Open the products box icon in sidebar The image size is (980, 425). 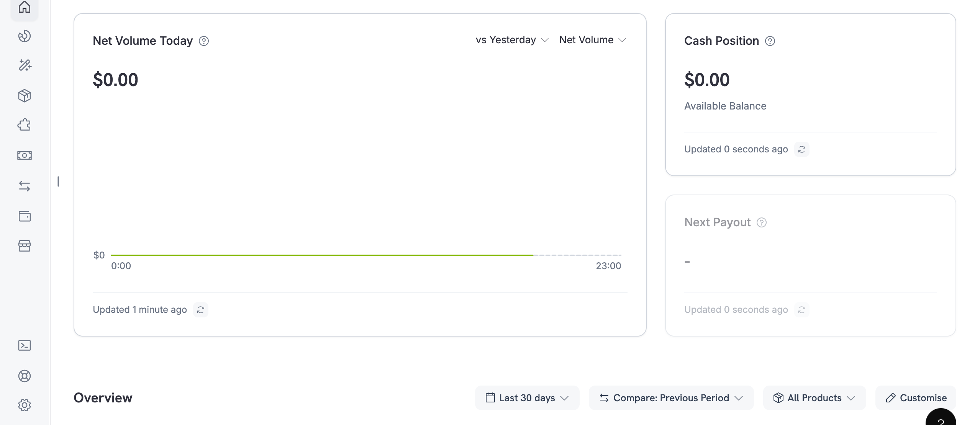click(x=25, y=96)
